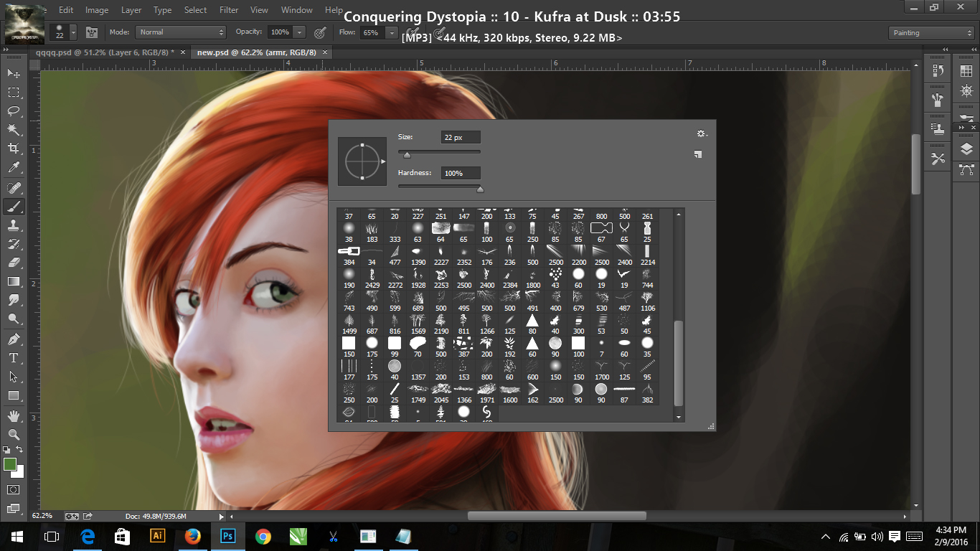Image resolution: width=980 pixels, height=551 pixels.
Task: Open the Filter menu
Action: coord(229,10)
